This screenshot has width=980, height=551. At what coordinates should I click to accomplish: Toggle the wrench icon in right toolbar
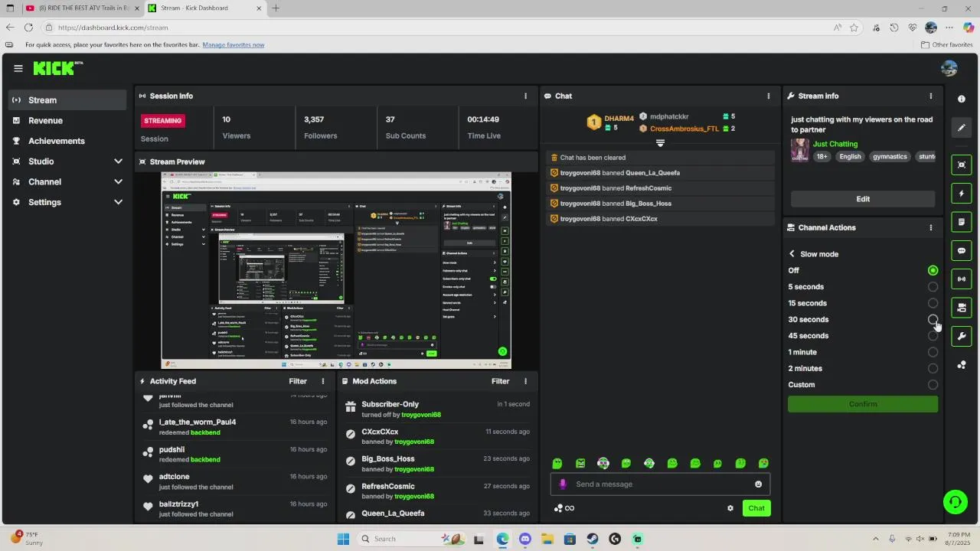pos(962,336)
